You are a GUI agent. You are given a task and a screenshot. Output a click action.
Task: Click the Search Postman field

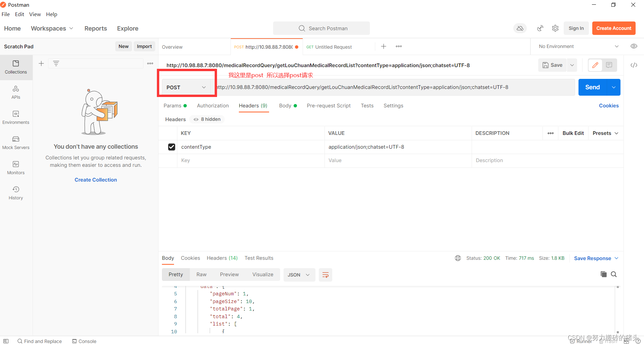click(321, 28)
